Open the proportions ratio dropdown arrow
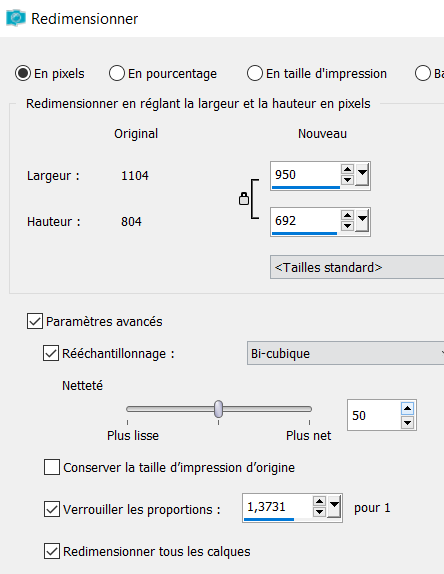Image resolution: width=444 pixels, height=574 pixels. [x=334, y=507]
